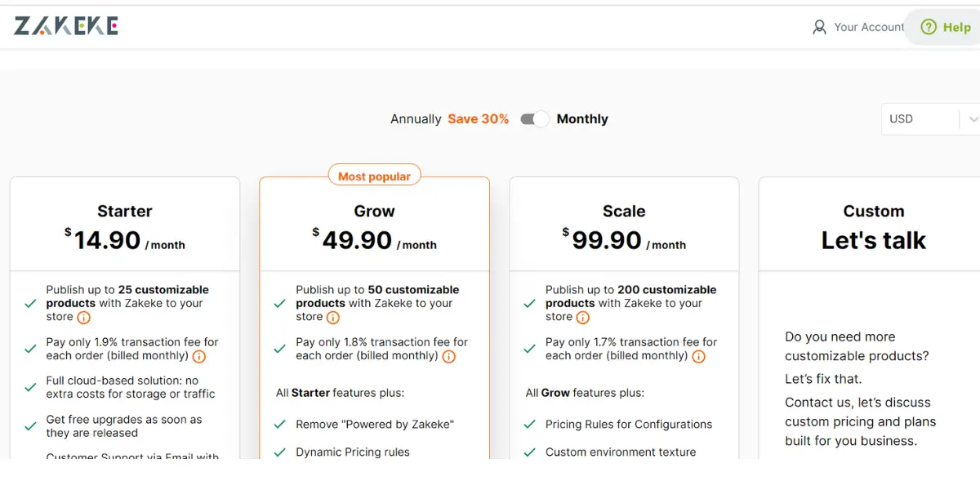The width and height of the screenshot is (980, 490).
Task: Toggle the Annually/Monthly billing switch
Action: pos(535,119)
